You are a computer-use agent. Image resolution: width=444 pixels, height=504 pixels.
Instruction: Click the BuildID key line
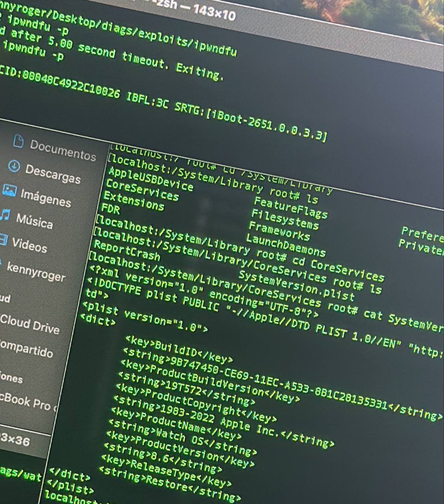coord(180,348)
